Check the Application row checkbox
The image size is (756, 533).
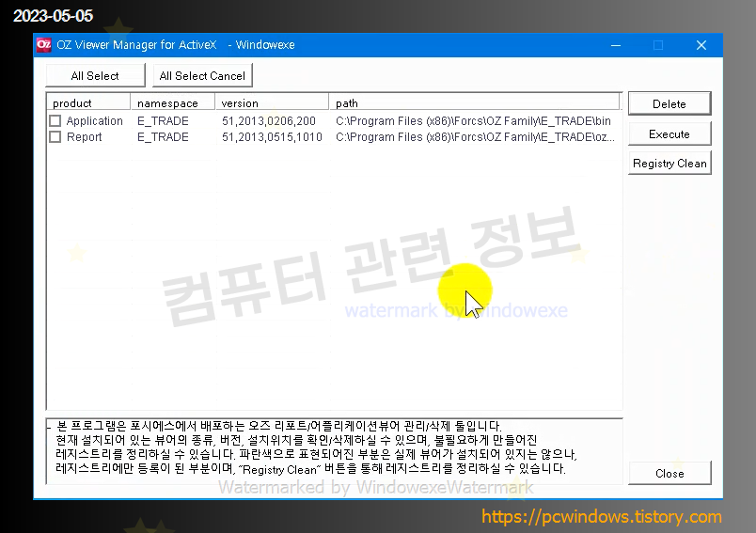click(x=55, y=120)
